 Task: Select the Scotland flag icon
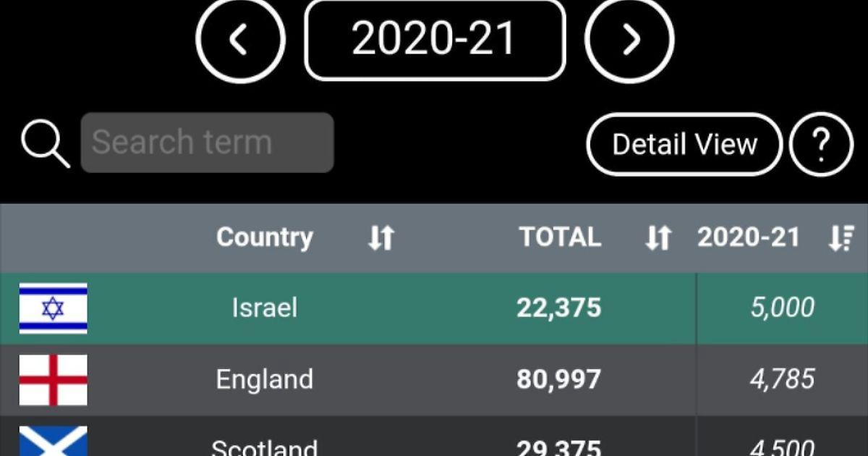[53, 442]
